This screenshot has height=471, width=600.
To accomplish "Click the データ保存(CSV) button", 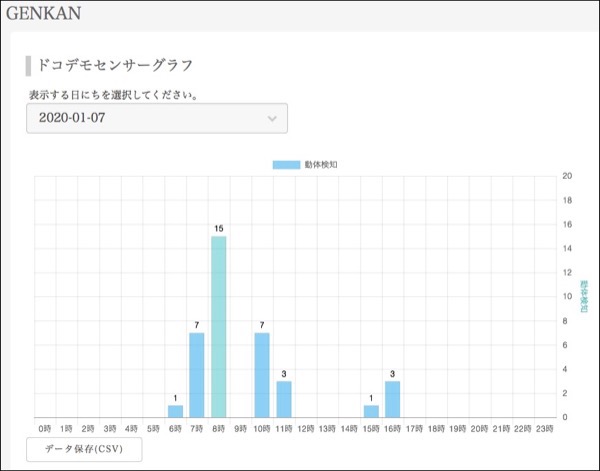I will pos(84,449).
